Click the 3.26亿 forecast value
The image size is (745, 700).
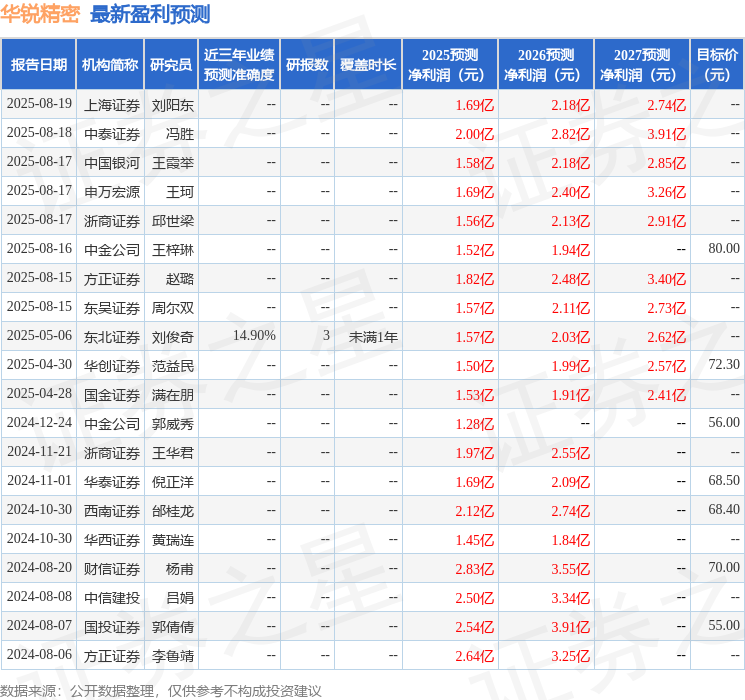pos(666,192)
